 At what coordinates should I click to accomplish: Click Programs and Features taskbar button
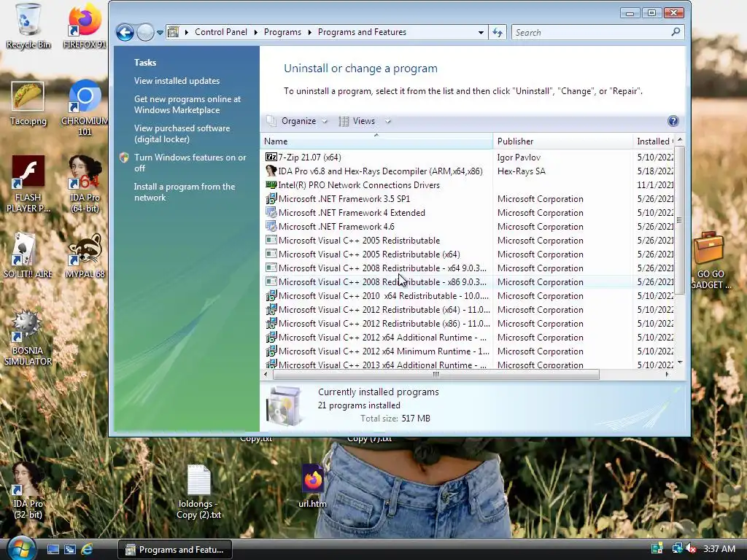175,550
